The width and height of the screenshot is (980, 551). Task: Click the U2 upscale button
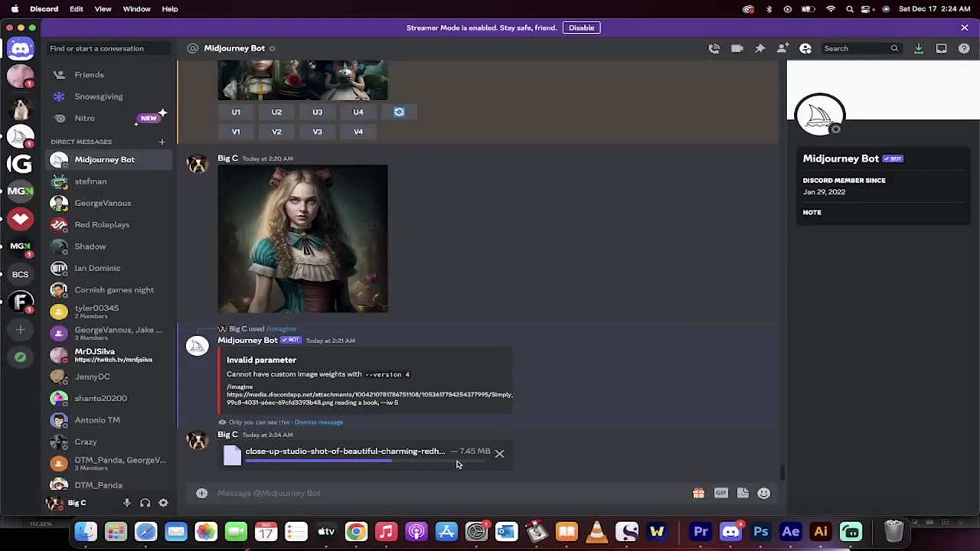click(x=276, y=112)
